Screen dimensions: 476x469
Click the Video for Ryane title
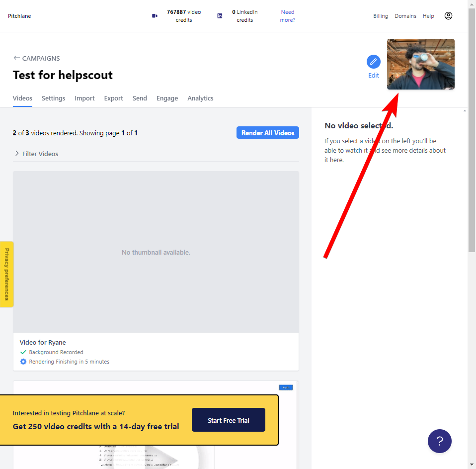point(43,342)
